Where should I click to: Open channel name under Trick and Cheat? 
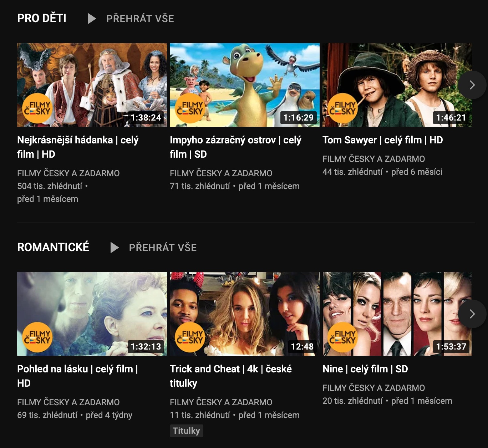[x=221, y=402]
